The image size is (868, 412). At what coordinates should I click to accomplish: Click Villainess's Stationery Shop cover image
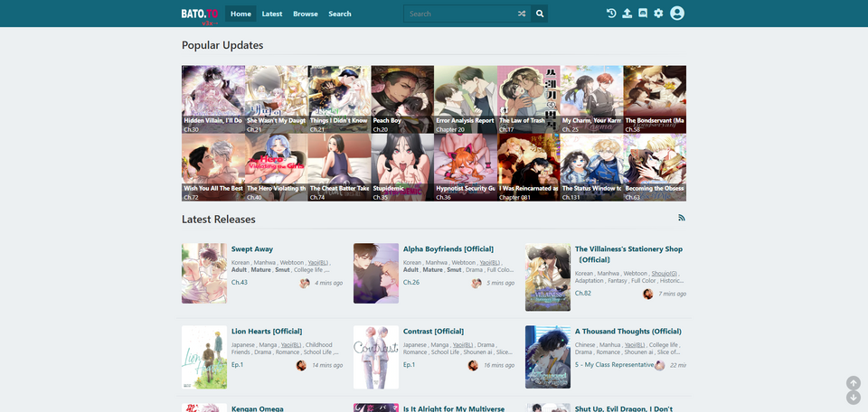click(548, 277)
